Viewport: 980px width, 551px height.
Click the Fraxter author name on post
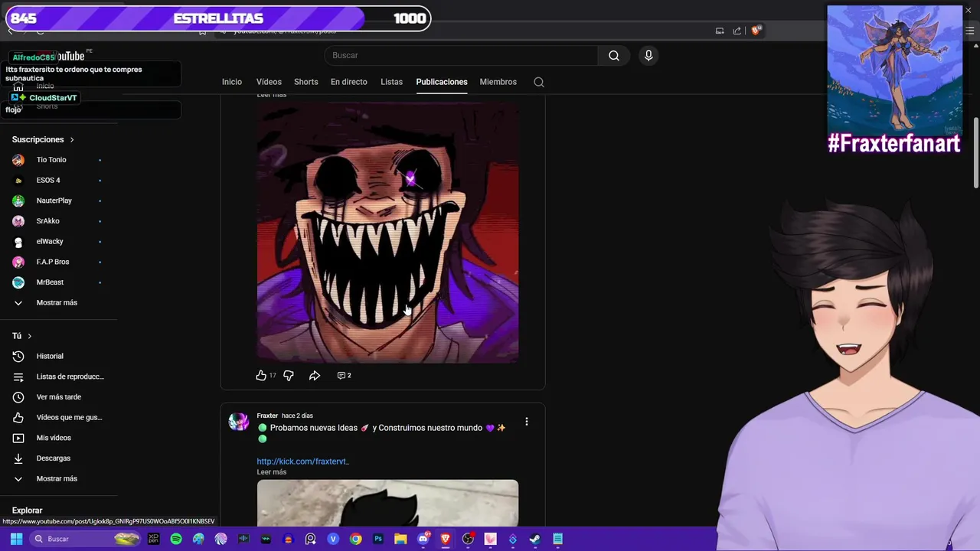[267, 416]
